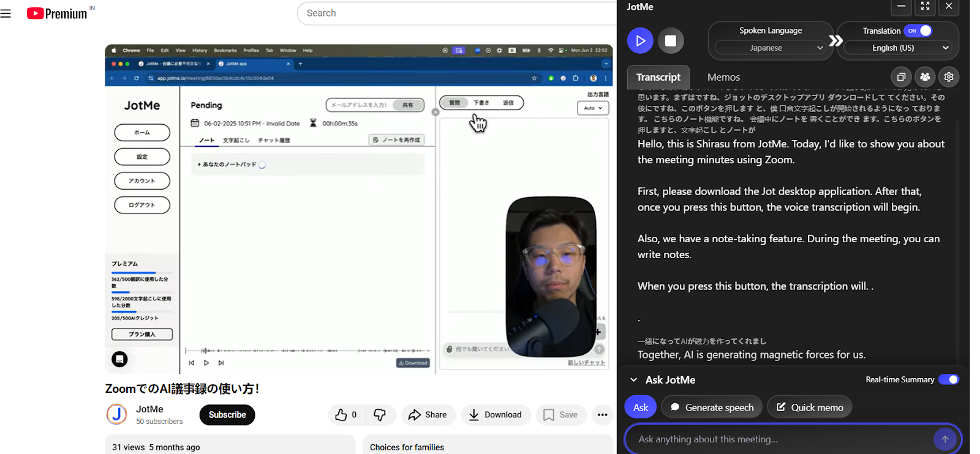Copy transcript using the copy icon
Screen dimensions: 980x454
pyautogui.click(x=901, y=77)
